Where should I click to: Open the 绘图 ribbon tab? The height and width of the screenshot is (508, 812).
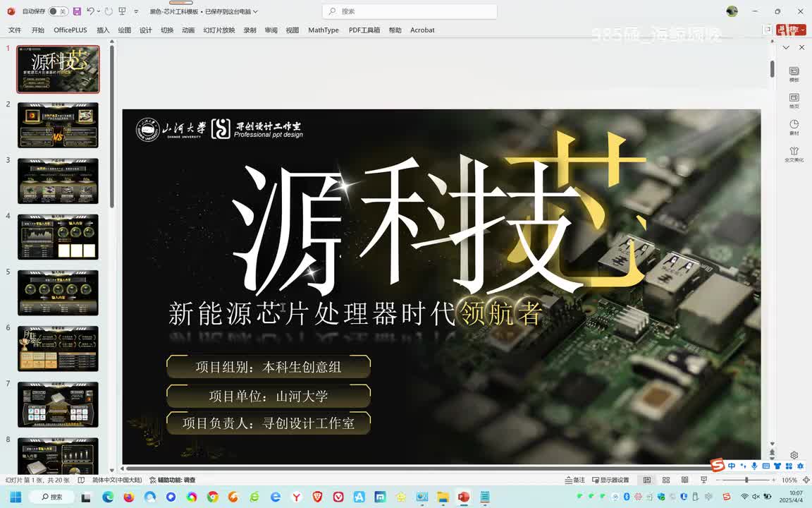coord(124,30)
